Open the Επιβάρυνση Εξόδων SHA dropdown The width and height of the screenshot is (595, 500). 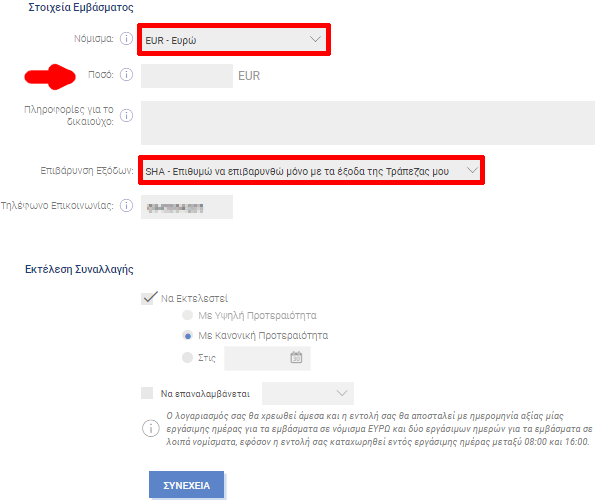click(x=311, y=170)
